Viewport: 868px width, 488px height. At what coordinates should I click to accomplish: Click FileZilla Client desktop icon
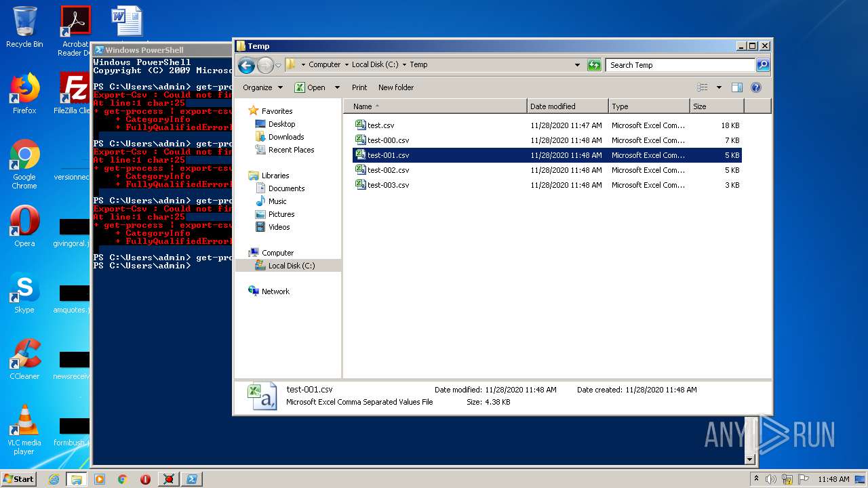[x=73, y=94]
